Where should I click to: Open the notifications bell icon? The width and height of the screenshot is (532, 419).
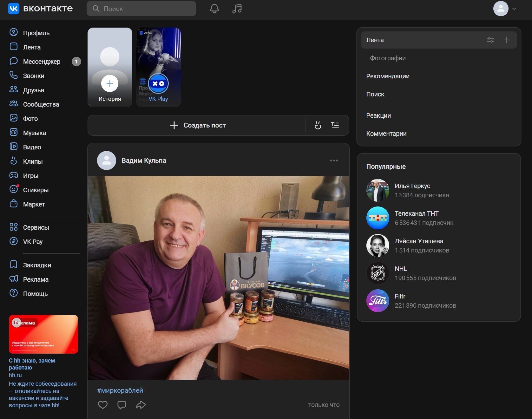[214, 9]
